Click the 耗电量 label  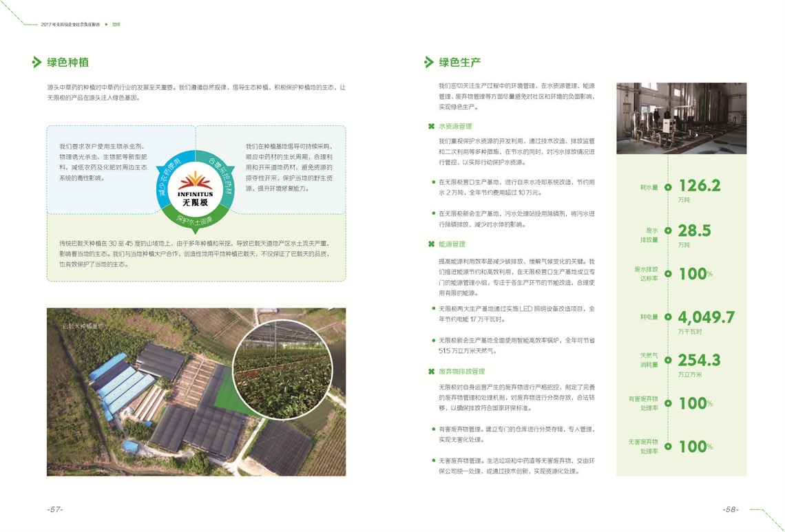(649, 317)
